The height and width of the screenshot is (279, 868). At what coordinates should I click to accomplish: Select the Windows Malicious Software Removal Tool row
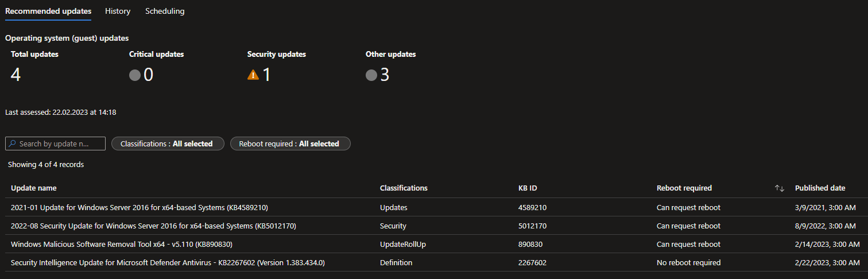[121, 244]
